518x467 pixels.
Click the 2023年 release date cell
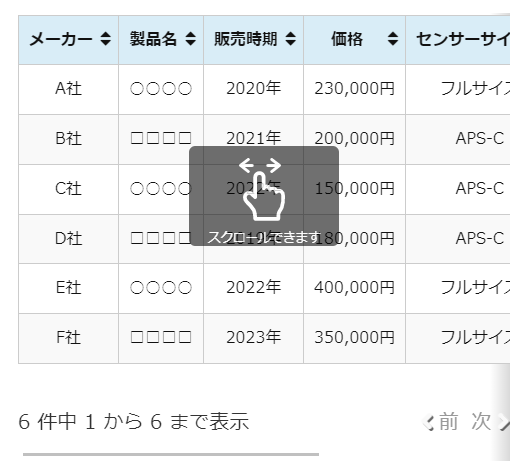pos(253,338)
